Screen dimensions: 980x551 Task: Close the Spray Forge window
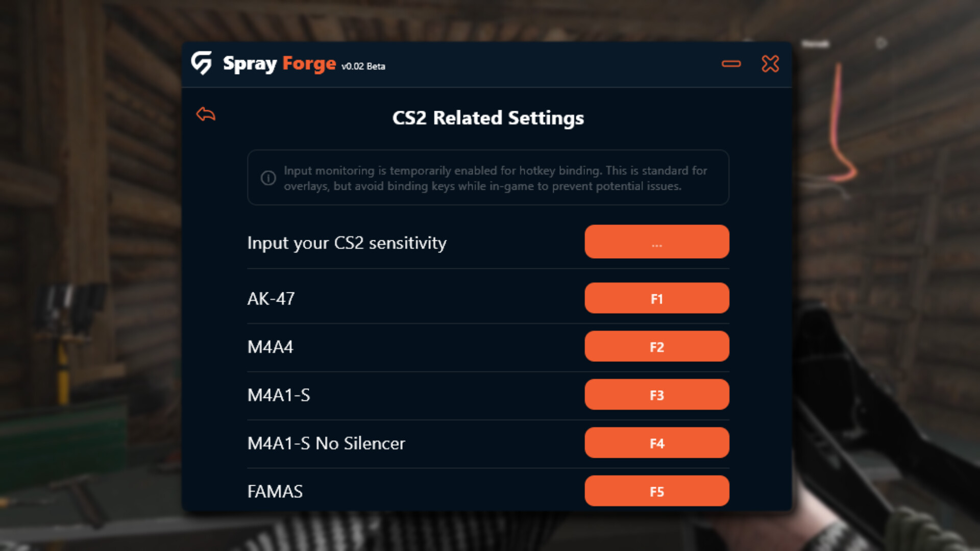pos(770,64)
